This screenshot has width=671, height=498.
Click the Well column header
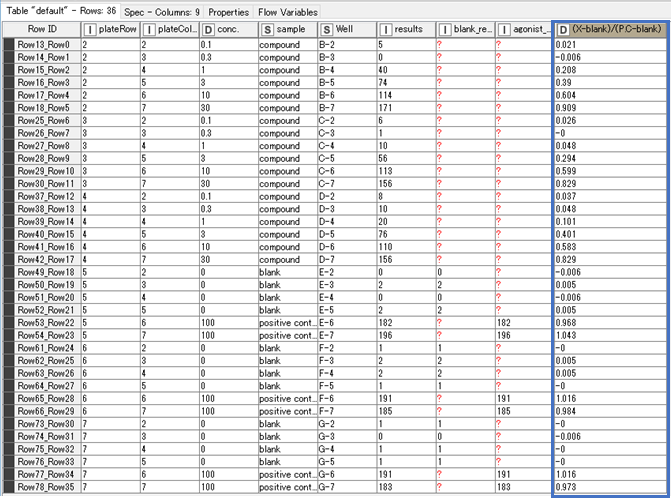coord(347,29)
